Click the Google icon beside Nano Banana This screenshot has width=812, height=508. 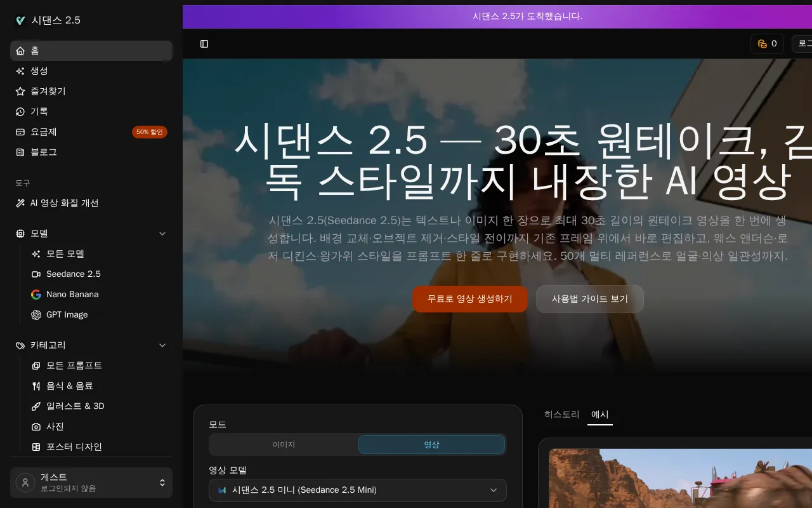click(36, 295)
